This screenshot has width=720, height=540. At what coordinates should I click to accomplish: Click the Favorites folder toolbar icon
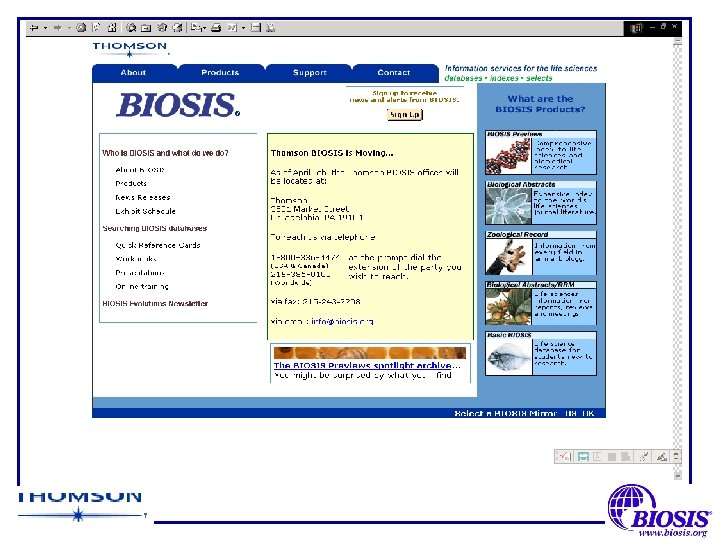[146, 28]
